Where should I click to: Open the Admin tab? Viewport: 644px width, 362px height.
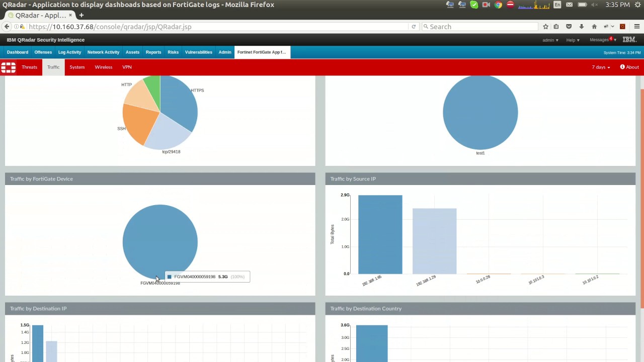225,52
